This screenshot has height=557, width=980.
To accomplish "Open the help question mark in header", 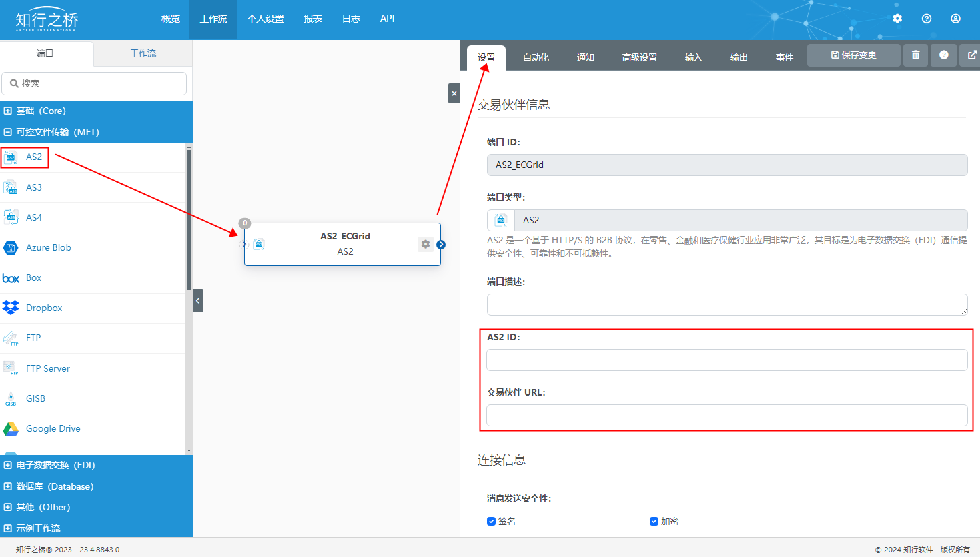I will [927, 19].
